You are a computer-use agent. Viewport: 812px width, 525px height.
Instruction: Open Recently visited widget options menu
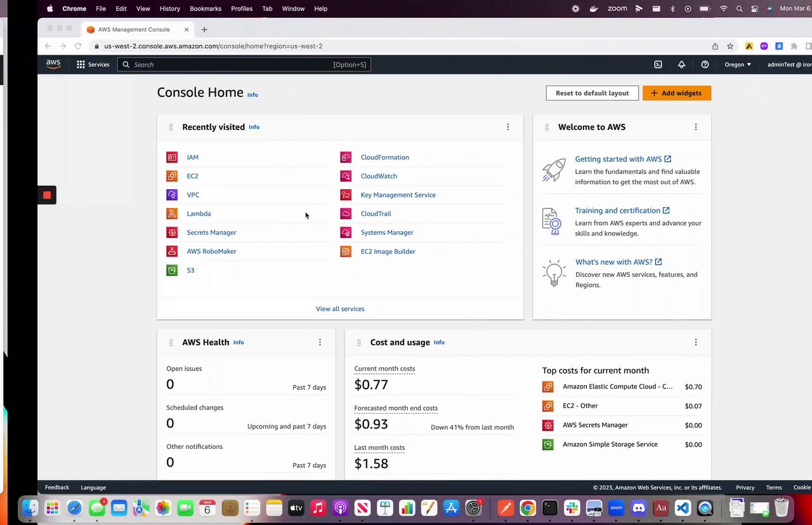coord(507,127)
